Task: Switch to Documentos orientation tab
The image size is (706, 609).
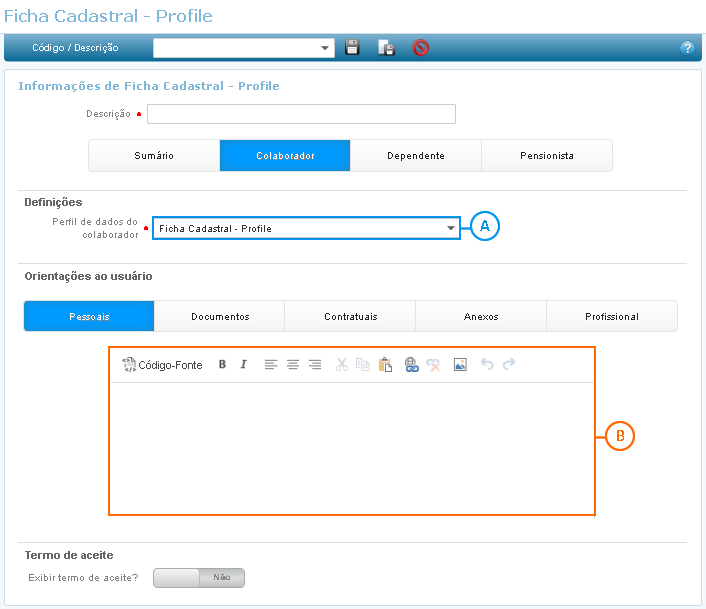Action: 220,316
